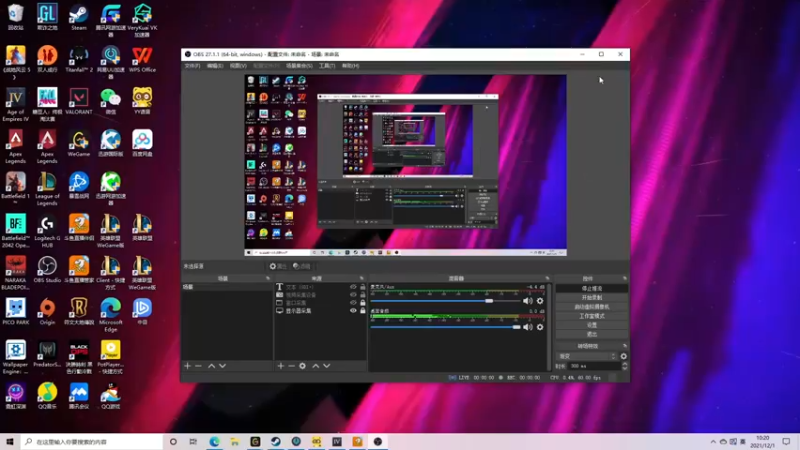Open source properties gear in Sources toolbar
This screenshot has width=800, height=450.
pyautogui.click(x=303, y=366)
